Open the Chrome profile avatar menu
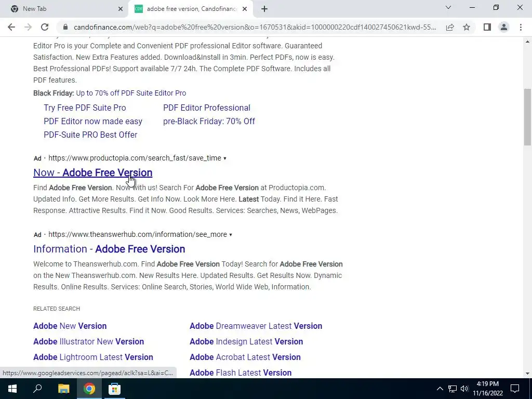 tap(504, 27)
